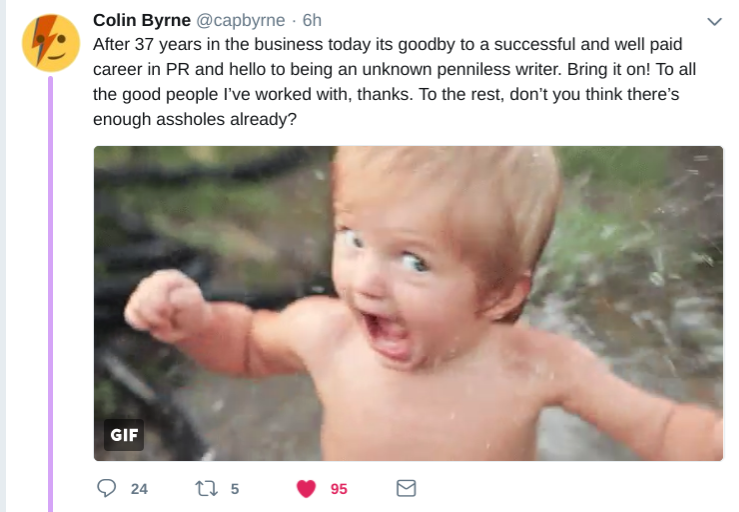Open the tweet via the 6h timestamp
The image size is (739, 512).
coord(312,20)
